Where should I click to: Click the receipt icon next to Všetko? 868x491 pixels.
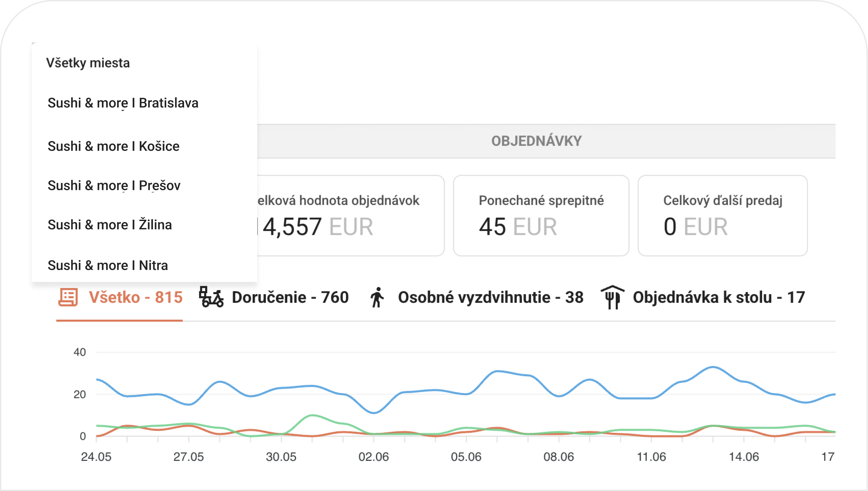coord(68,297)
